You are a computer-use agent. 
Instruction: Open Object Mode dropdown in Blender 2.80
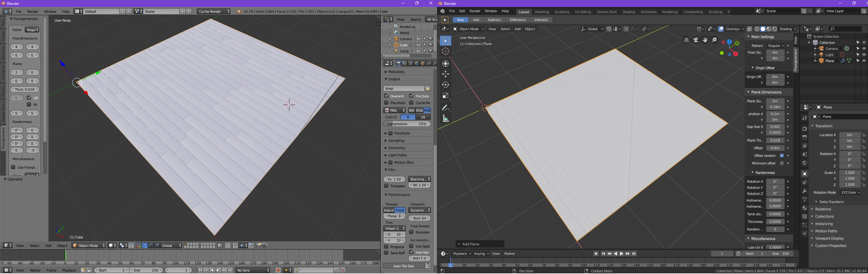click(468, 29)
